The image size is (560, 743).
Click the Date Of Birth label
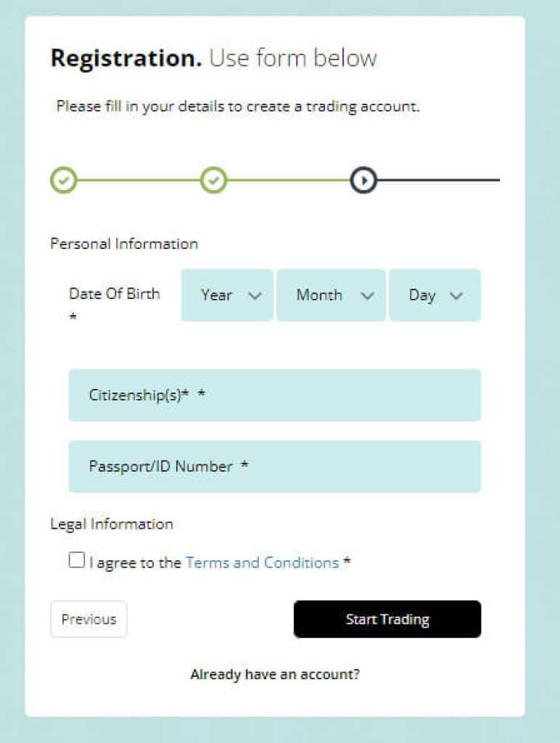pos(114,294)
